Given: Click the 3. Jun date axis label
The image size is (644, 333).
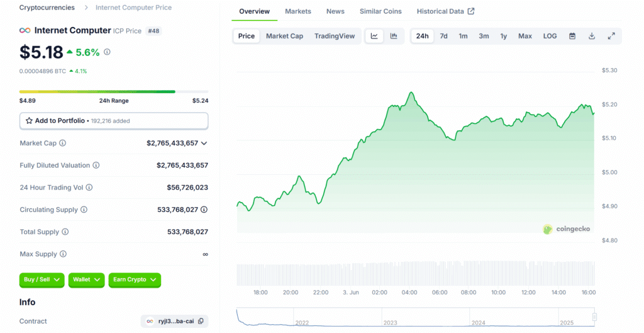Looking at the screenshot, I should click(x=351, y=293).
